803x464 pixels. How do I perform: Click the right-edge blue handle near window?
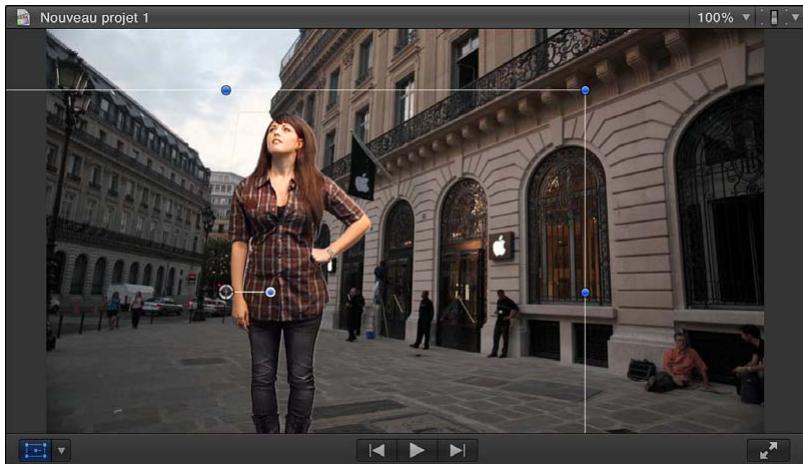[x=585, y=292]
